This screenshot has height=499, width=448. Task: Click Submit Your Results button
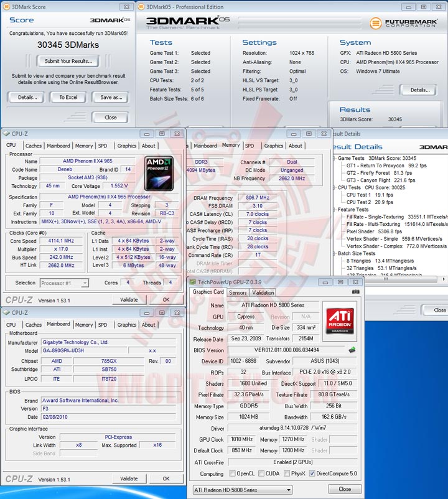point(68,61)
